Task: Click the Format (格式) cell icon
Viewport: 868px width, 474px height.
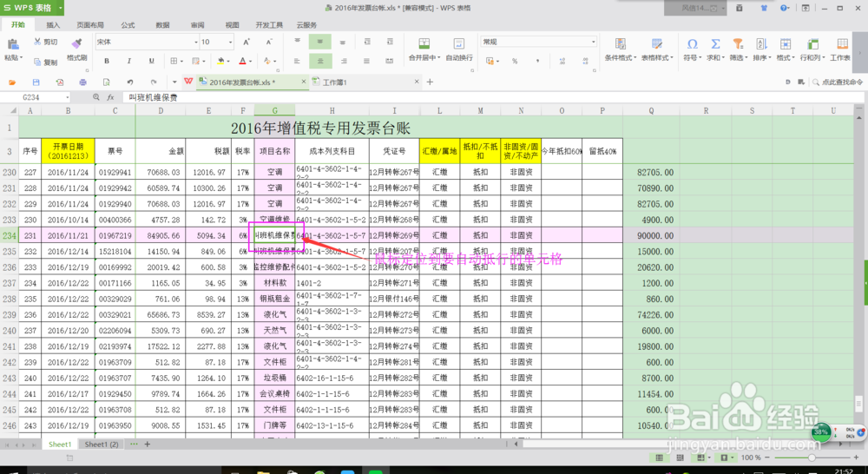Action: [785, 44]
